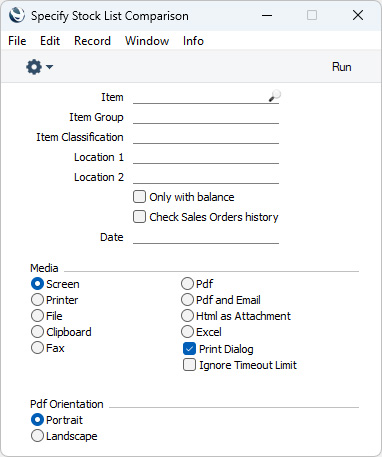Viewport: 382px width, 457px height.
Task: Open the gear settings menu
Action: point(39,67)
